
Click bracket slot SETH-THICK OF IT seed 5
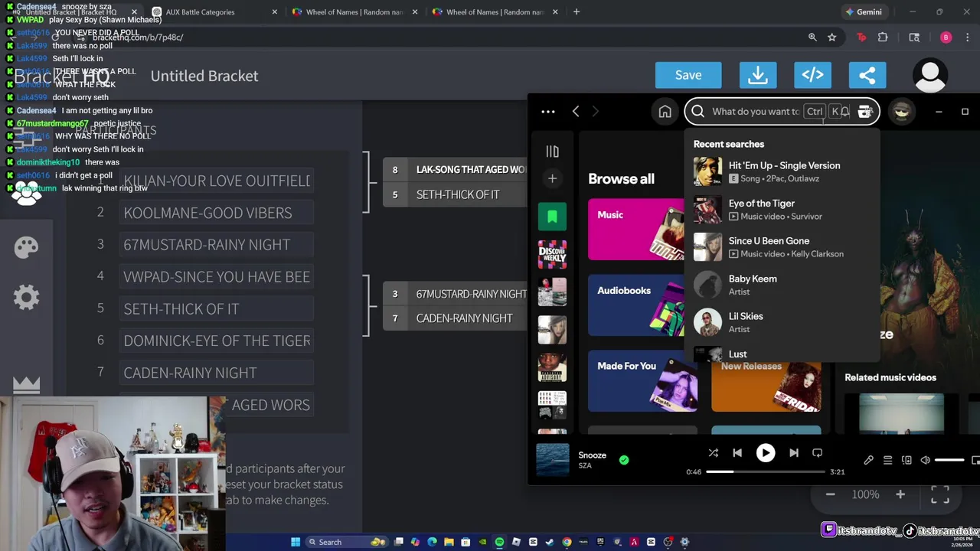coord(456,194)
